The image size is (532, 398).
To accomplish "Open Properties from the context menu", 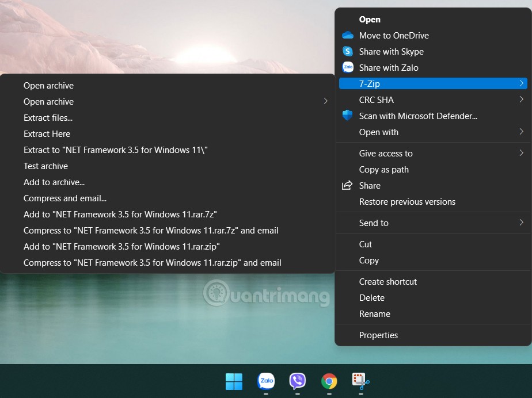I will tap(433, 335).
